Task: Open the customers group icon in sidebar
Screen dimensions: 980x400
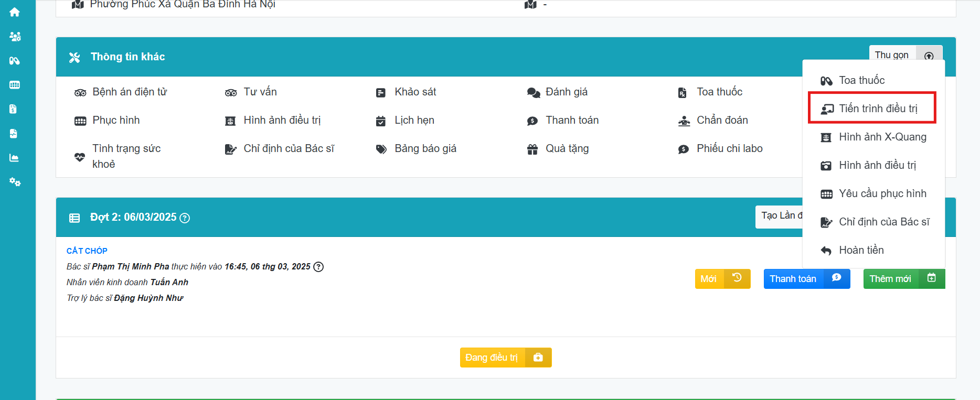Action: [x=15, y=36]
